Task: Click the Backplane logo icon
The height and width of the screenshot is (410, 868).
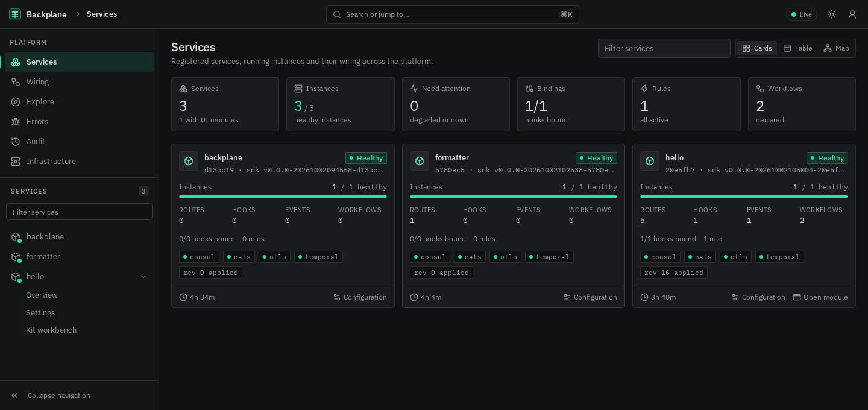Action: point(16,14)
